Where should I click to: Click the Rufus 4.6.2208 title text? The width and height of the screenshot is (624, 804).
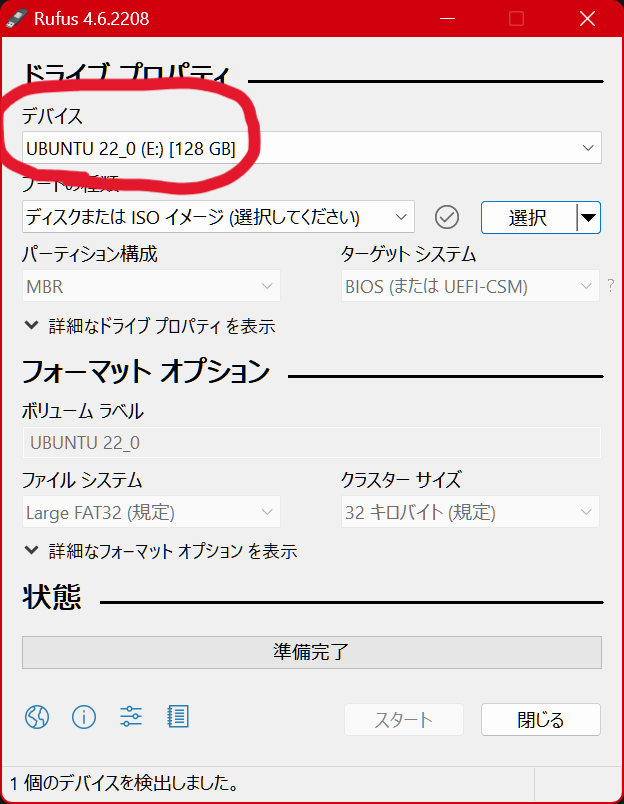click(92, 19)
